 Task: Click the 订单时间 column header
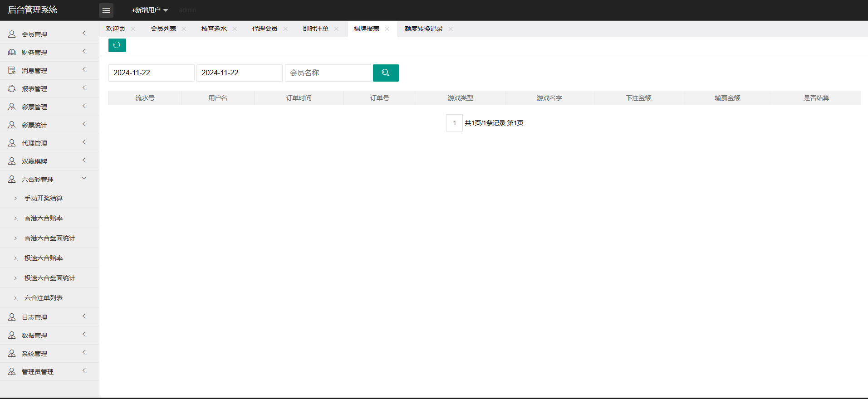click(x=299, y=98)
